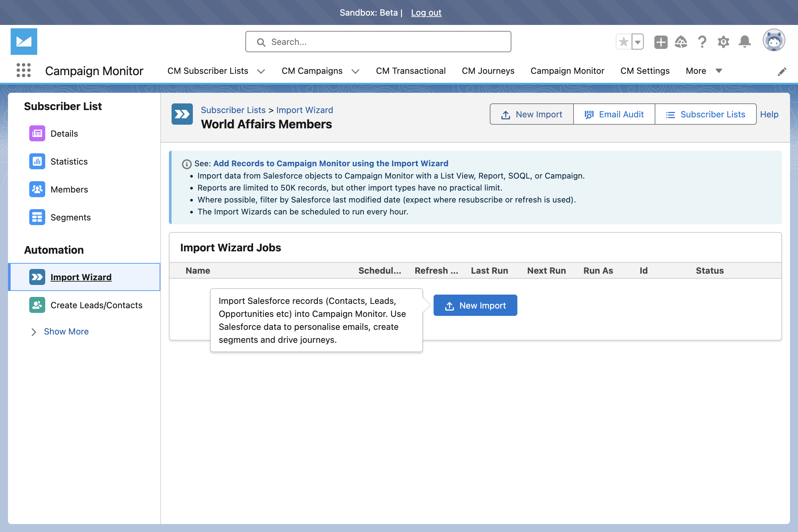Expand Show More in the sidebar

click(x=60, y=332)
